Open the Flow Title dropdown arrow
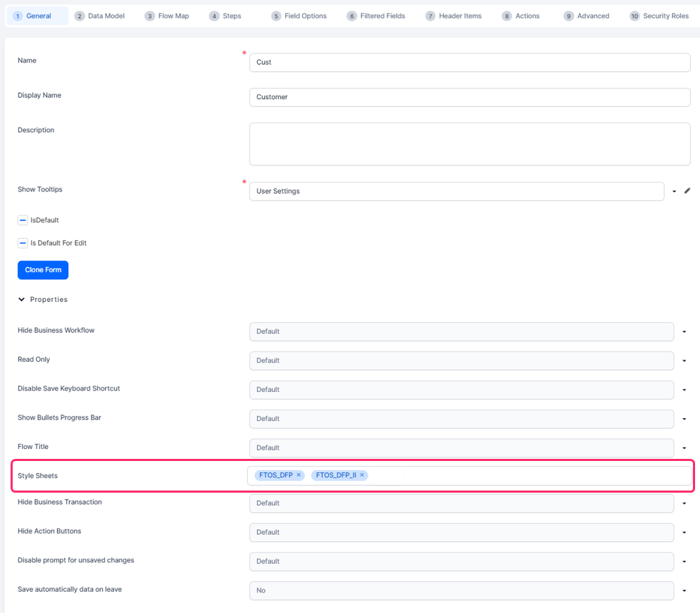Viewport: 700px width, 613px height. [684, 448]
